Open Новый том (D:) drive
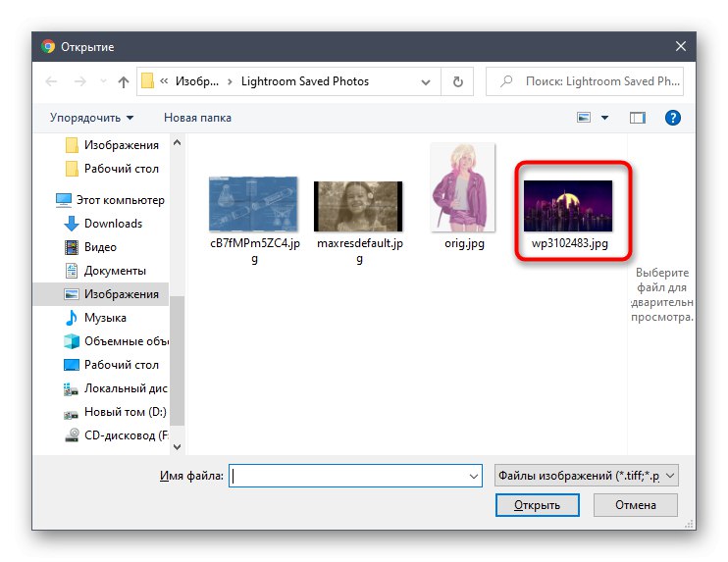 tap(115, 412)
